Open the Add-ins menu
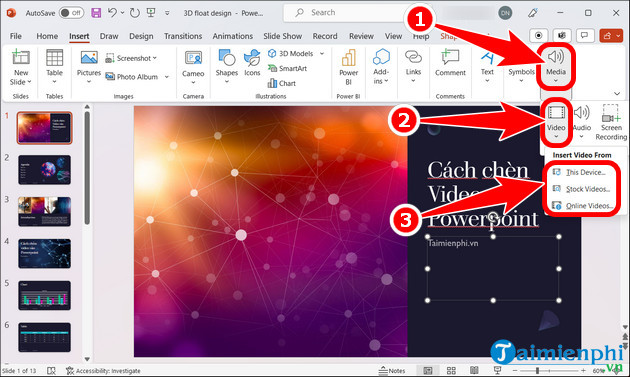Image resolution: width=630 pixels, height=377 pixels. tap(381, 67)
